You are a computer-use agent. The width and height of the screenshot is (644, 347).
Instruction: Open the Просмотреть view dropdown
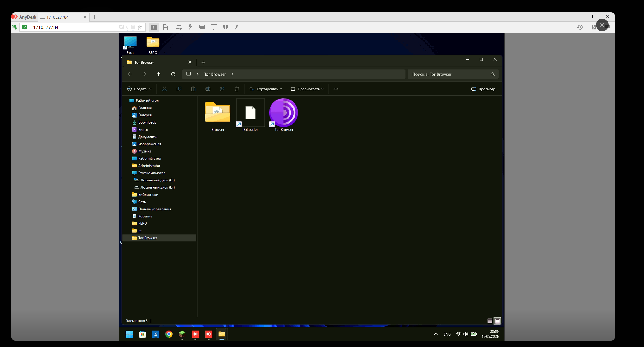point(307,89)
